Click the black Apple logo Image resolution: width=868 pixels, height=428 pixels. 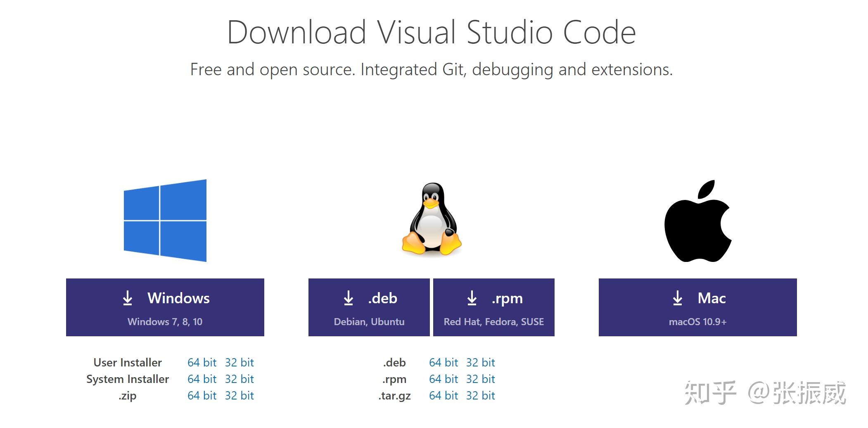click(x=698, y=221)
